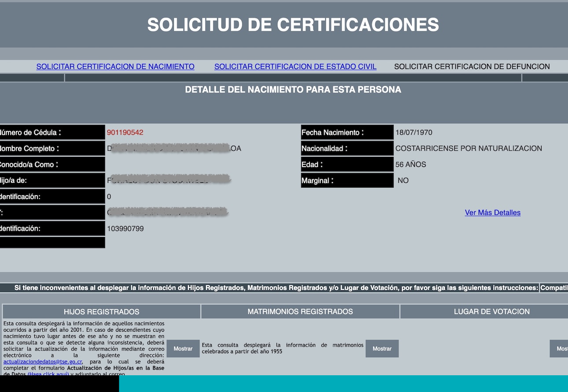Click Mostrar button for Matrimonios Registrados
Image resolution: width=568 pixels, height=392 pixels.
(x=382, y=348)
